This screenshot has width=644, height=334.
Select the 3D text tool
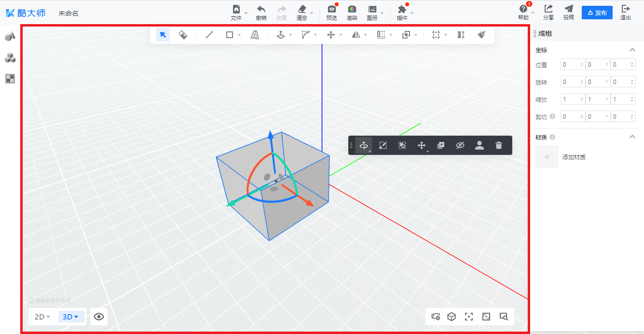tap(255, 35)
